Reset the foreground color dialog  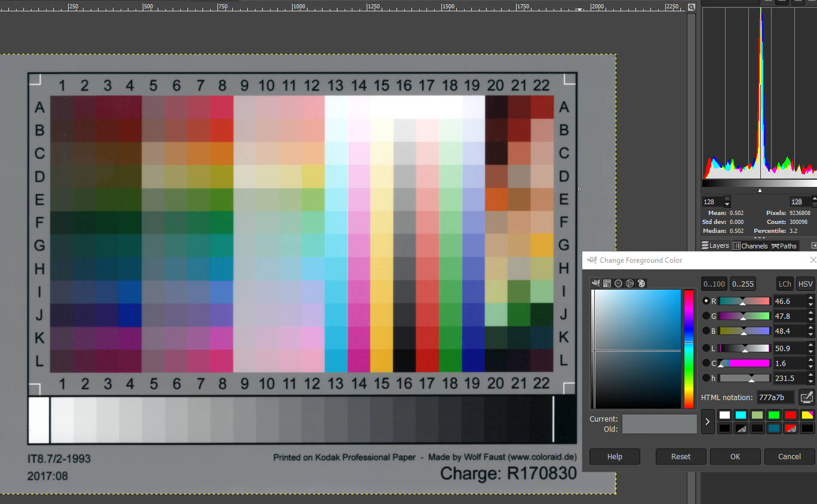coord(680,456)
